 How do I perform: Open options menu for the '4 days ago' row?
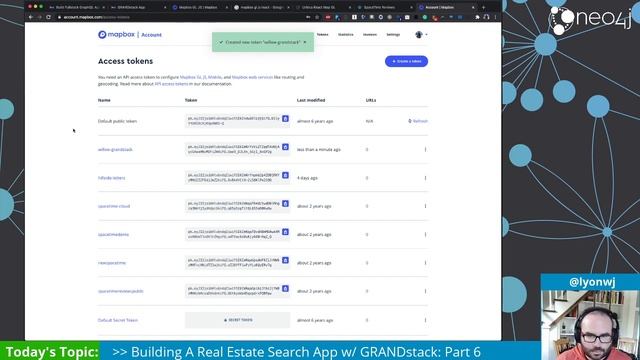(x=425, y=178)
